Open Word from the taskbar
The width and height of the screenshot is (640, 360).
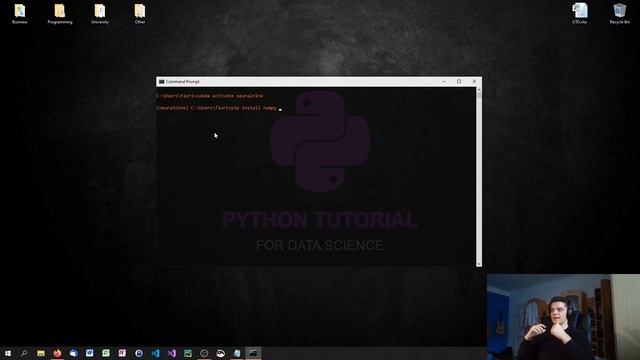[90, 353]
